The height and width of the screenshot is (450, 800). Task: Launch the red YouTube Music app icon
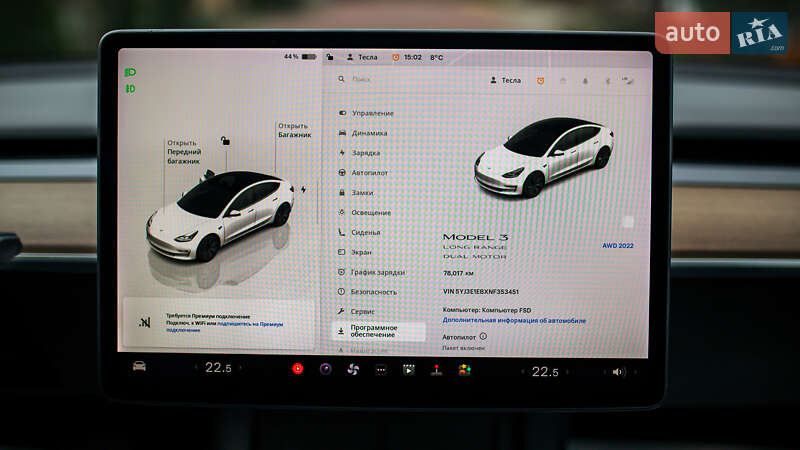[298, 368]
